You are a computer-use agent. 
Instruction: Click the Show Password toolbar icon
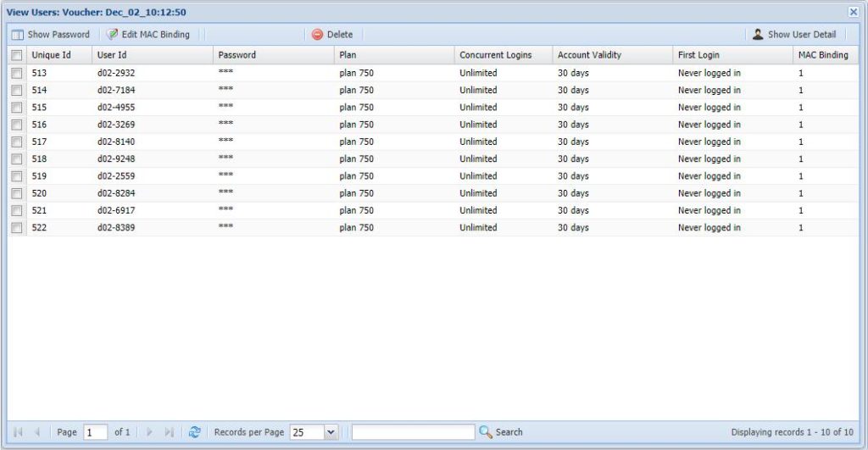click(18, 35)
